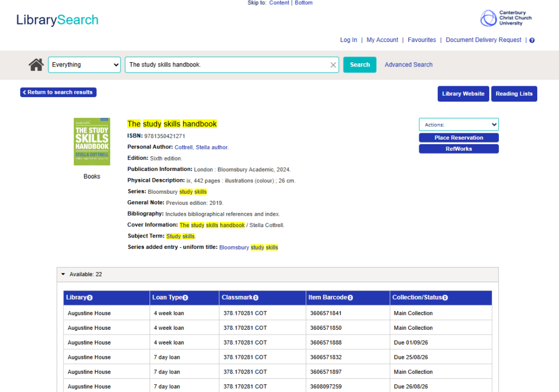Screen dimensions: 559x392
Task: Click the Classmark column header
Action: click(262, 298)
